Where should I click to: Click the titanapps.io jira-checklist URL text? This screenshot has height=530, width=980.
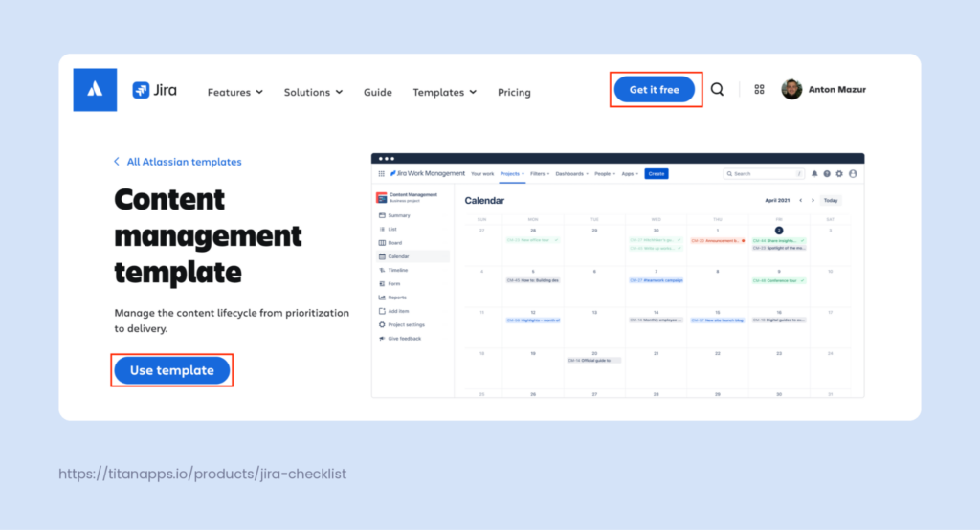203,474
